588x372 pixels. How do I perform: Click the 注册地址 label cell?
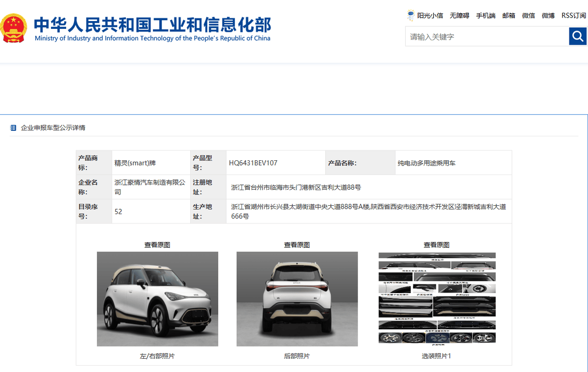tap(208, 187)
